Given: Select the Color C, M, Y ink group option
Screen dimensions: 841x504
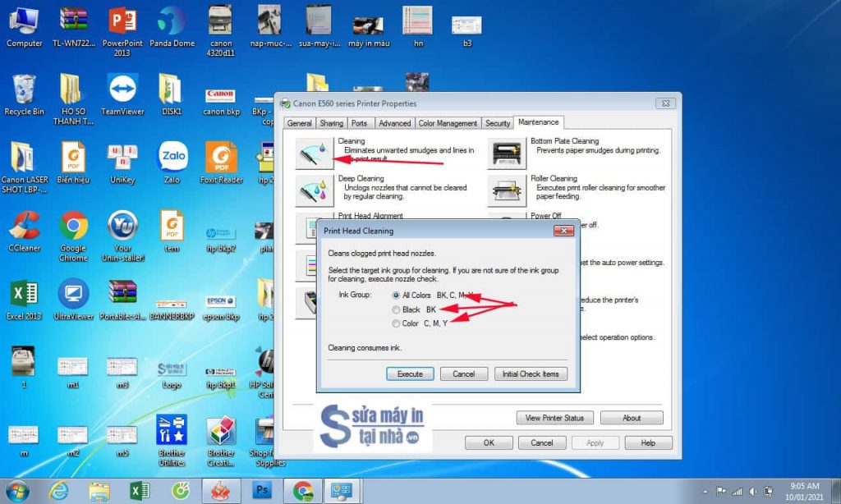Looking at the screenshot, I should click(x=396, y=324).
